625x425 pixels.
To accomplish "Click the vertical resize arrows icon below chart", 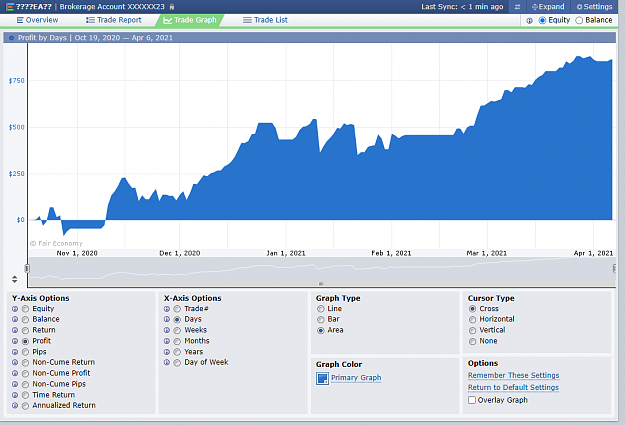I will click(15, 279).
